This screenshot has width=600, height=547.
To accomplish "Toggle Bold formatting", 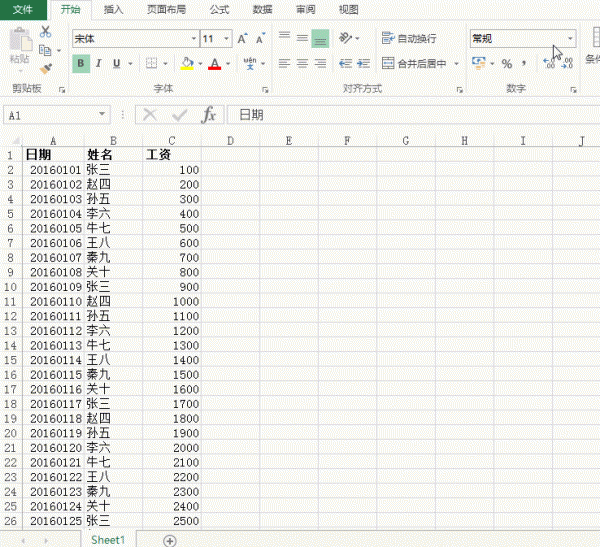I will pos(81,64).
